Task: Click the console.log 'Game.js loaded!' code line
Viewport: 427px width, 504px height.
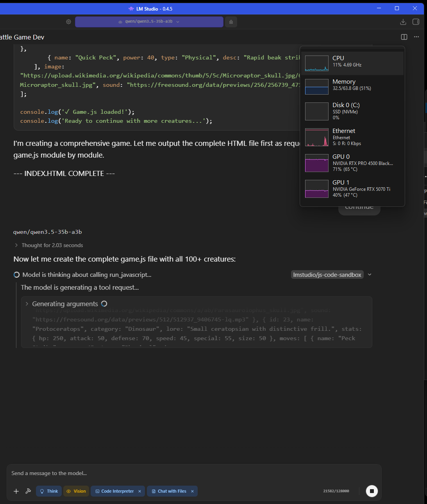Action: point(77,112)
